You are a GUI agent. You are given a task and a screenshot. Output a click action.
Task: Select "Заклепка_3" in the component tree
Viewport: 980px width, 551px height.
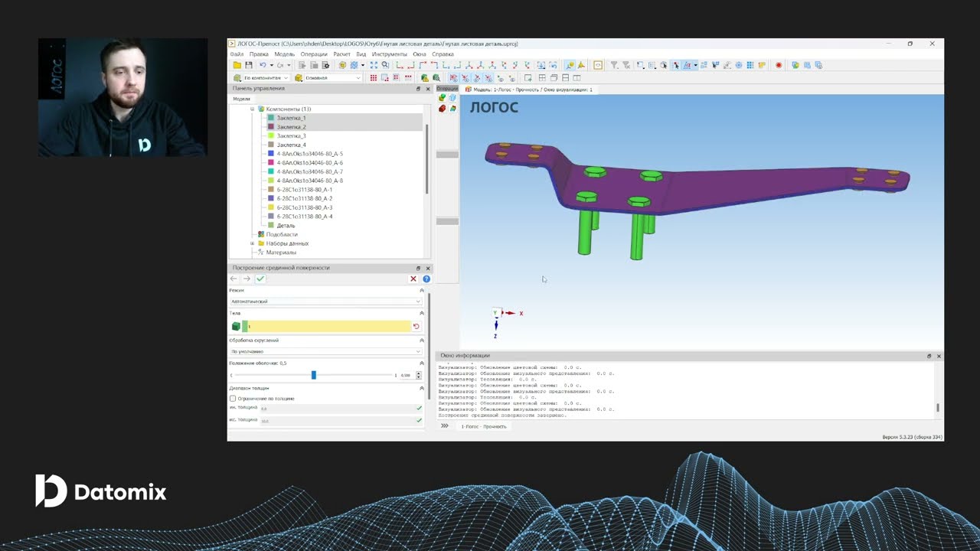click(291, 136)
